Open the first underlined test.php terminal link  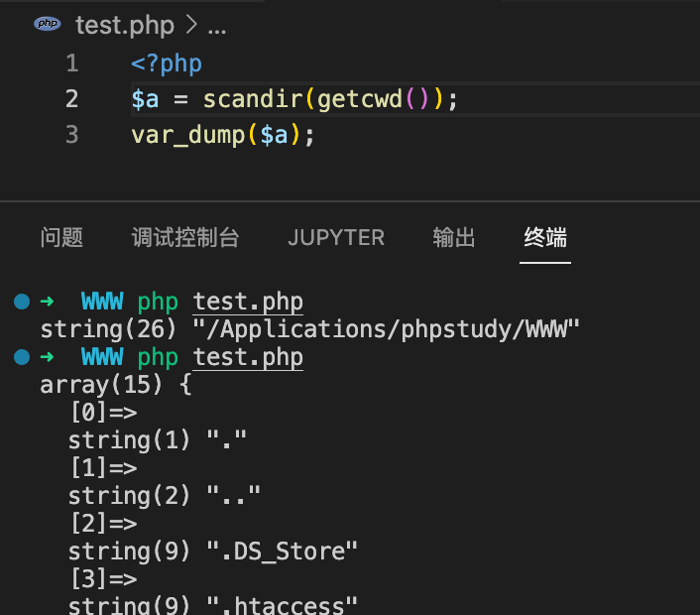[x=248, y=303]
